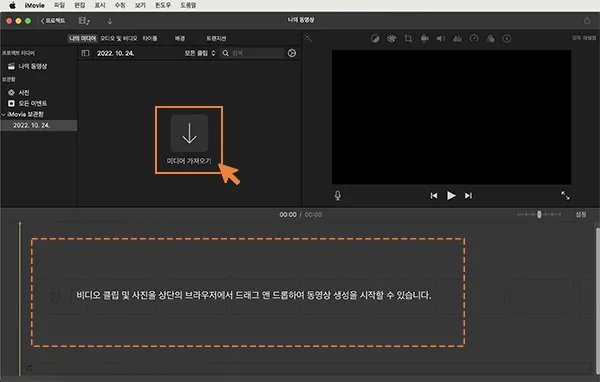Switch to the 배경 tab
The image size is (600, 382).
click(x=180, y=38)
